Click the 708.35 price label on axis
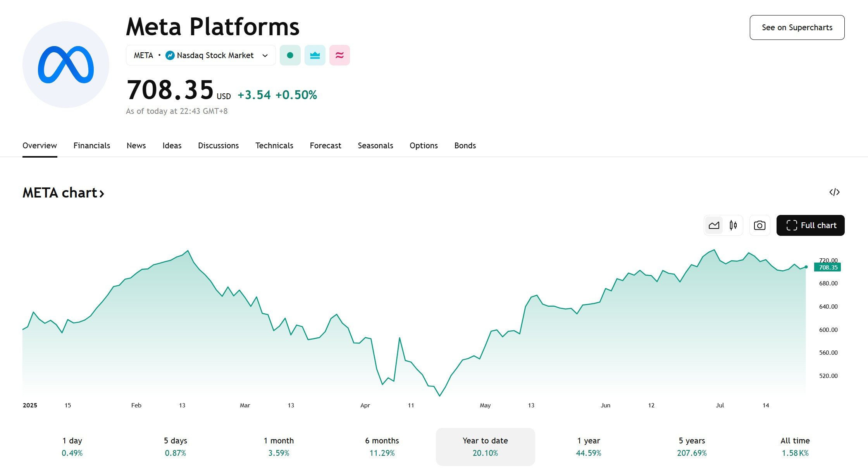 (828, 267)
